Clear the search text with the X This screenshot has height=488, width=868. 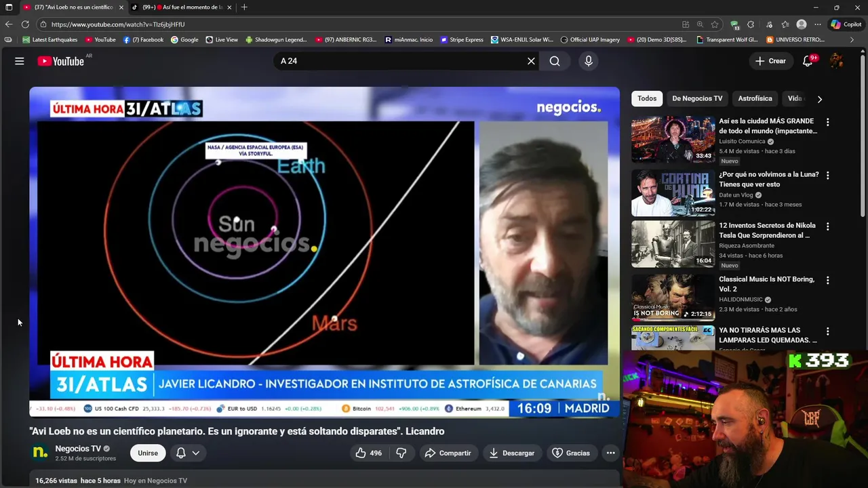coord(531,61)
